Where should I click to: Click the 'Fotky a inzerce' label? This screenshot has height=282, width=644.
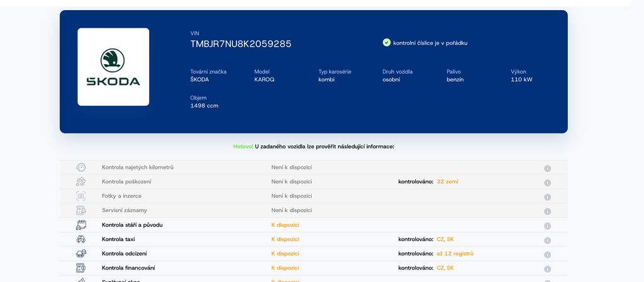tap(121, 196)
